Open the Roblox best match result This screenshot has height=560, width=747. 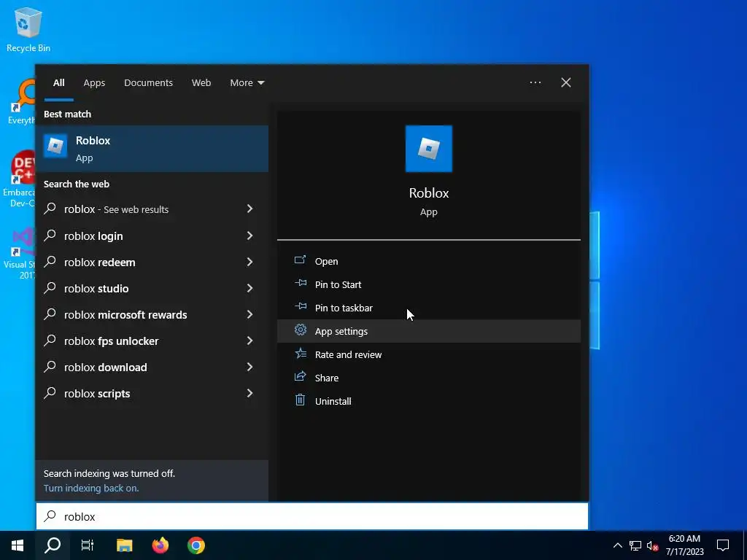pos(152,149)
